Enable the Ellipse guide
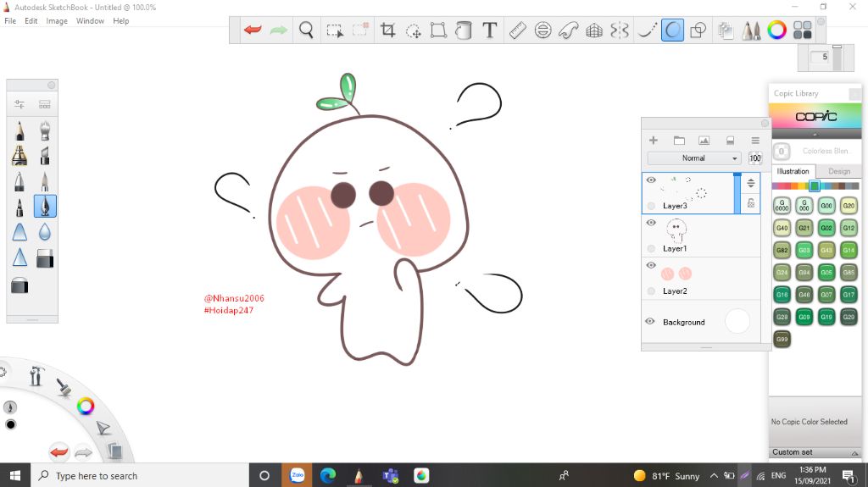 click(x=543, y=30)
